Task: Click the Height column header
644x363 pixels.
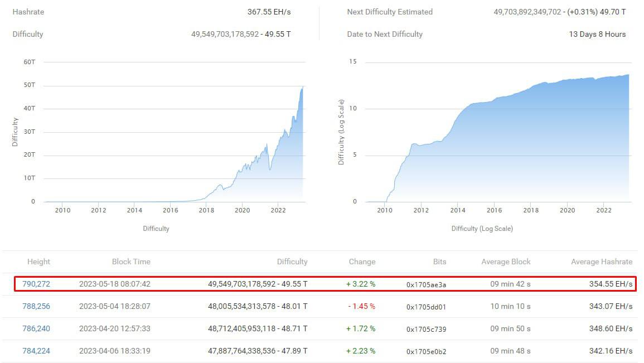Action: point(38,262)
